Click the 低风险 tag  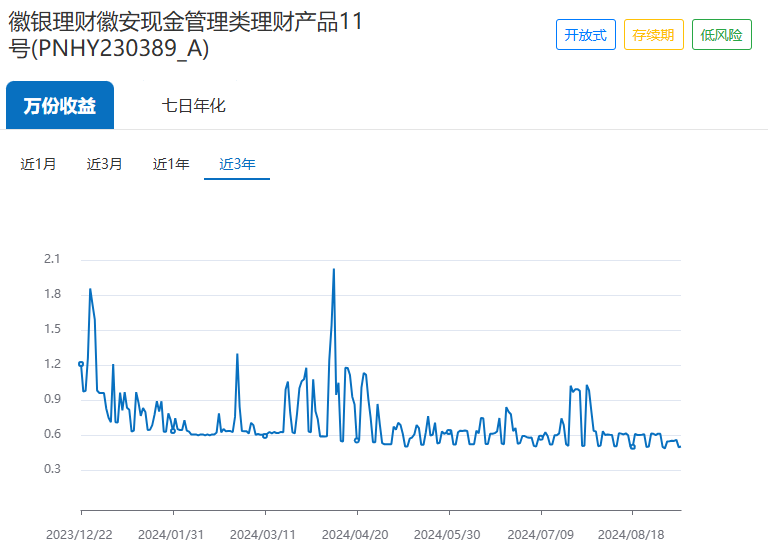(x=721, y=35)
